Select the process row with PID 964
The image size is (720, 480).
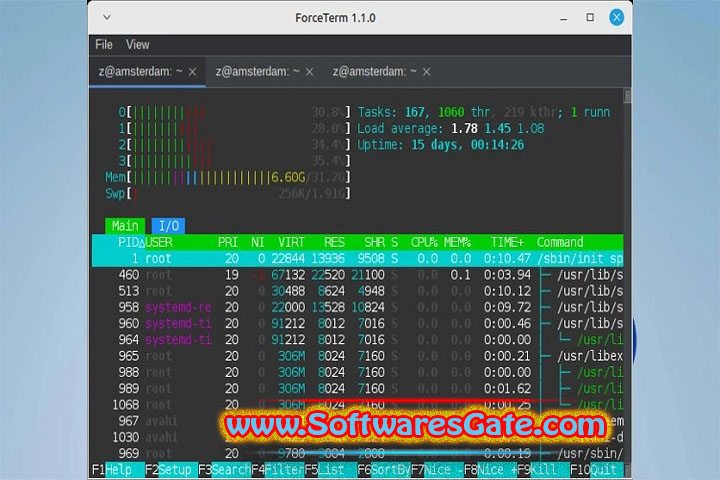coord(357,340)
